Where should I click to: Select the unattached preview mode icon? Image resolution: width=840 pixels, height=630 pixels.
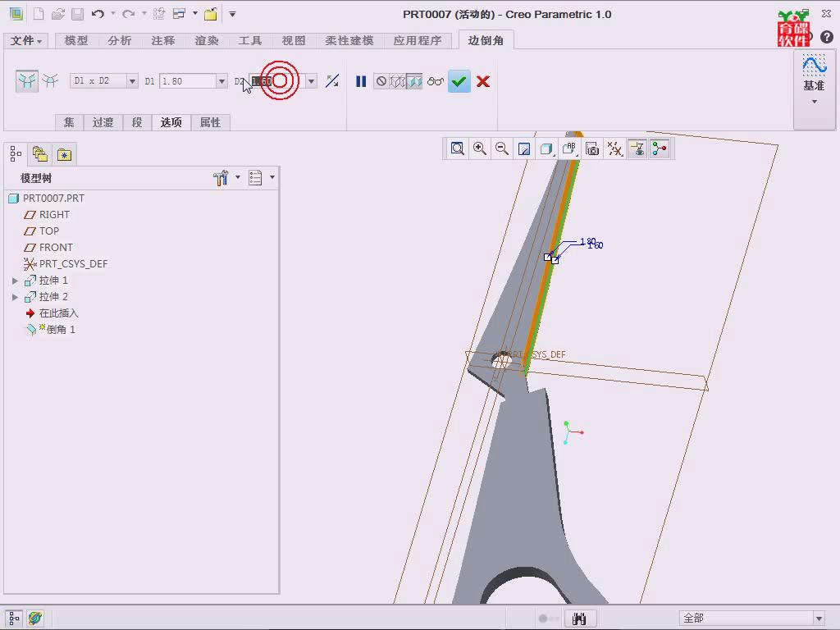tap(398, 81)
